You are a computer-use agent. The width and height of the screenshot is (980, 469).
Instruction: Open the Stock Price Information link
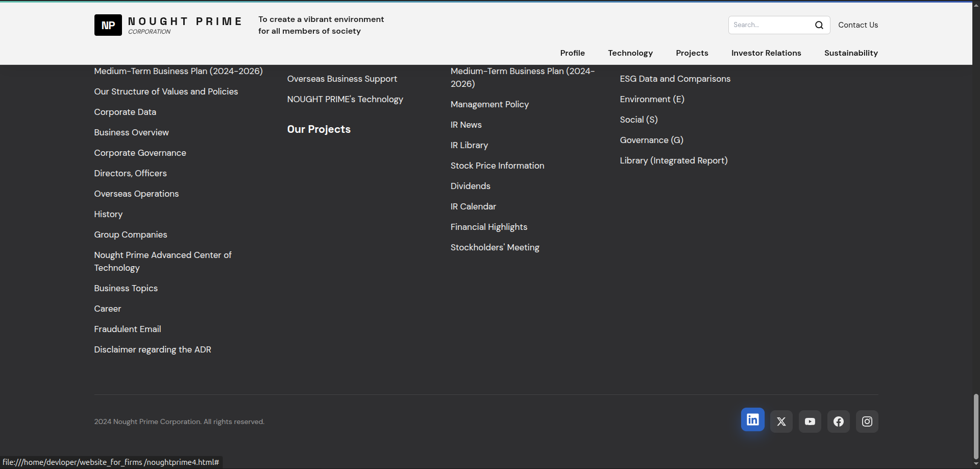coord(497,166)
